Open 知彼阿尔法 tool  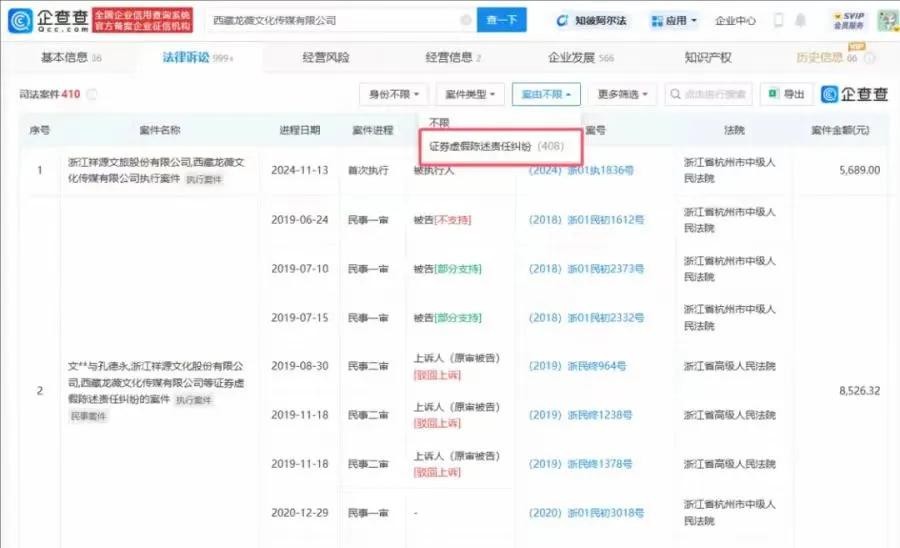[592, 20]
